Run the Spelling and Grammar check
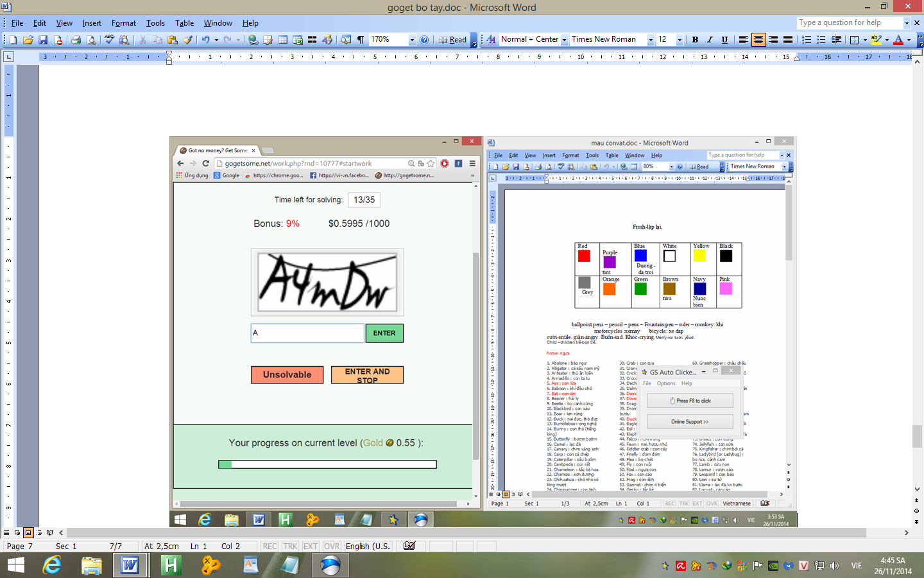Screen dimensions: 924x578 point(109,40)
